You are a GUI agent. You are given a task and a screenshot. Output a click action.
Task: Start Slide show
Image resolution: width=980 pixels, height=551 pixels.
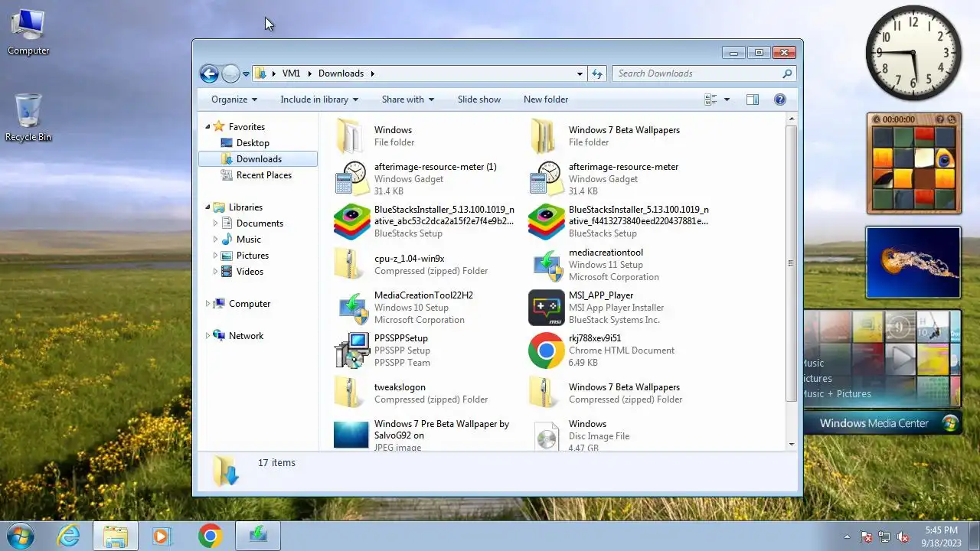tap(479, 99)
